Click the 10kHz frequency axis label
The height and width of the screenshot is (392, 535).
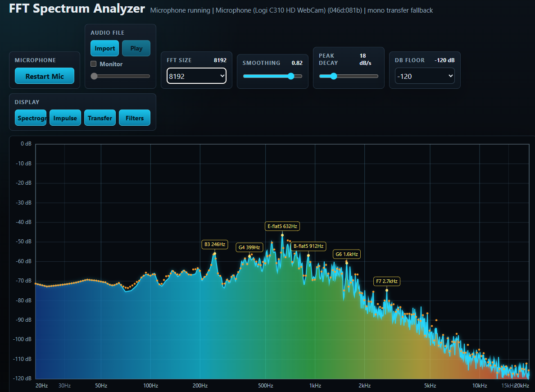[480, 386]
